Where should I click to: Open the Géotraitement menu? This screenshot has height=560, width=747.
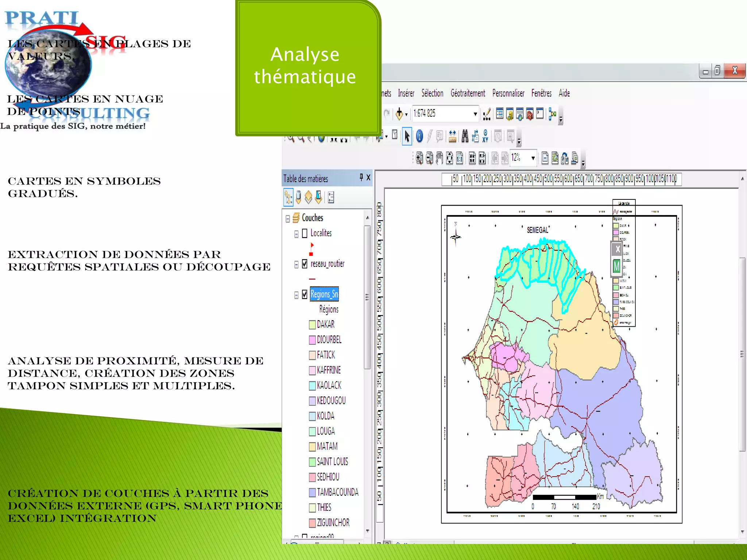point(468,93)
